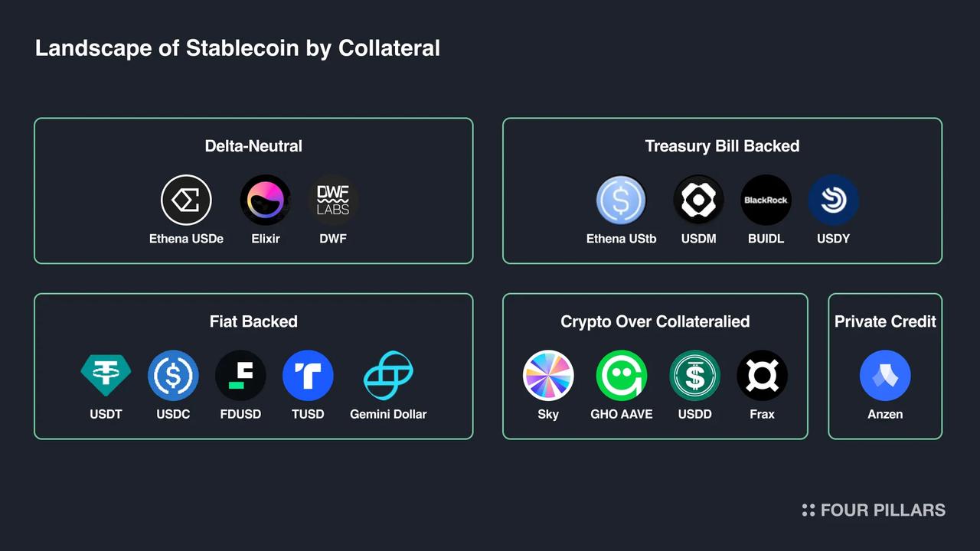Select the Frax icon

(x=762, y=376)
